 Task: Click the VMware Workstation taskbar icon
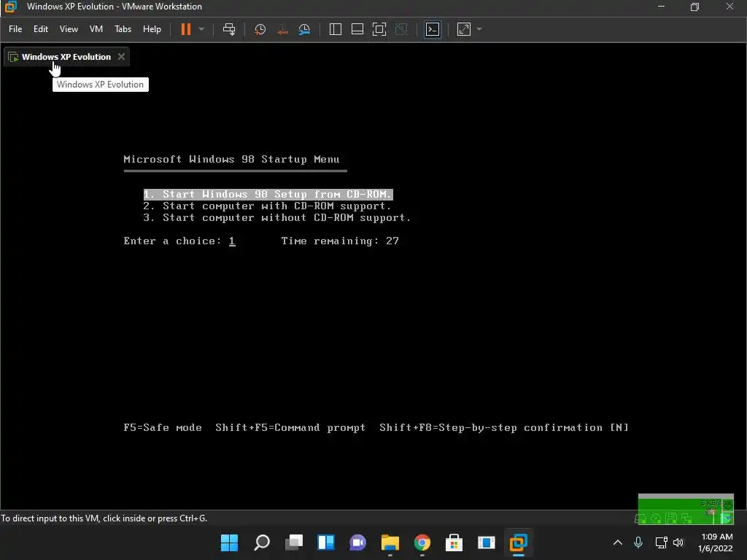(x=518, y=542)
